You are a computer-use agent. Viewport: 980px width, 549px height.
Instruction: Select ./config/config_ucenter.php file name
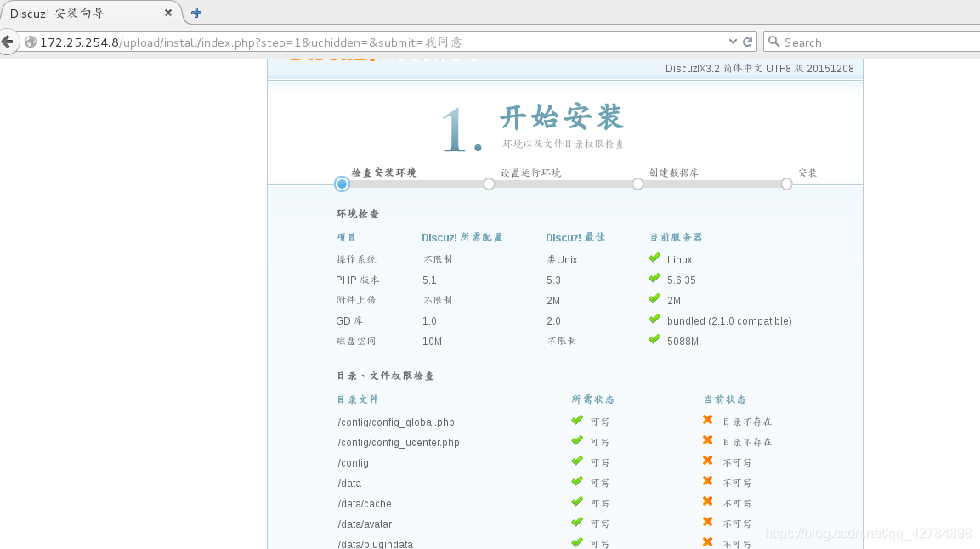point(398,443)
